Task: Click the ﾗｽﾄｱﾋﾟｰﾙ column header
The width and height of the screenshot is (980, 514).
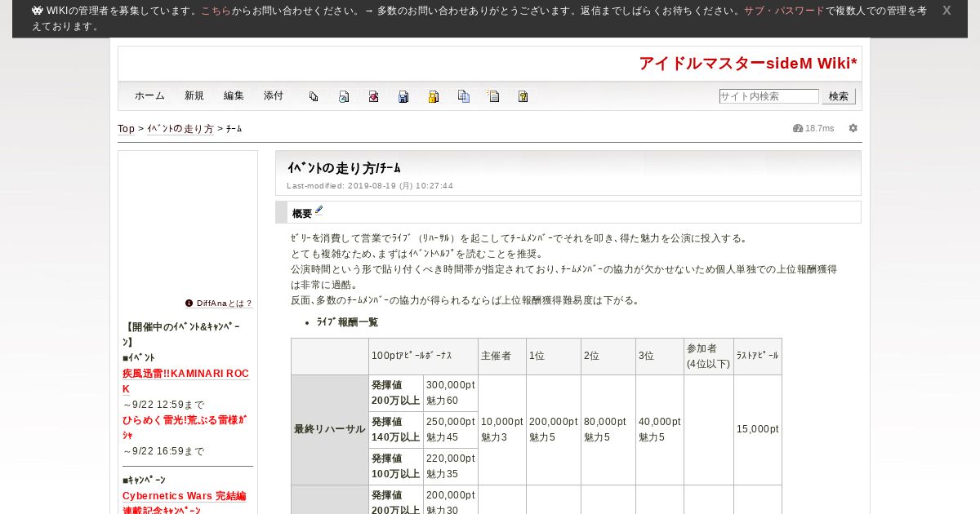Action: (x=758, y=356)
